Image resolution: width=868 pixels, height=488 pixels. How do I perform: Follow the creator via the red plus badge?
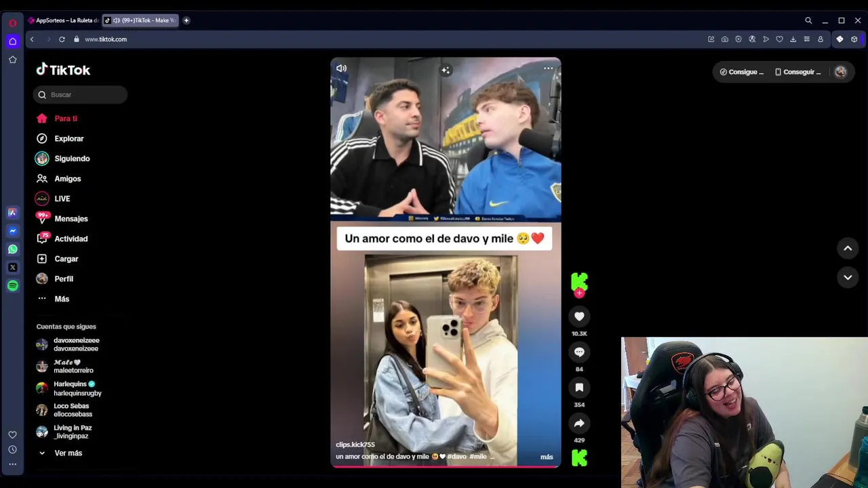579,293
